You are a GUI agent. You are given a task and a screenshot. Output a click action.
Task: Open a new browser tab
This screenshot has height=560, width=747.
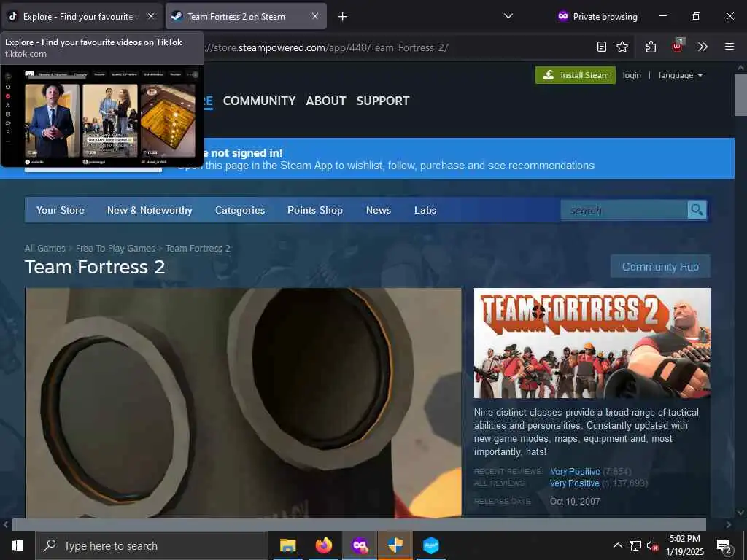[x=343, y=17]
